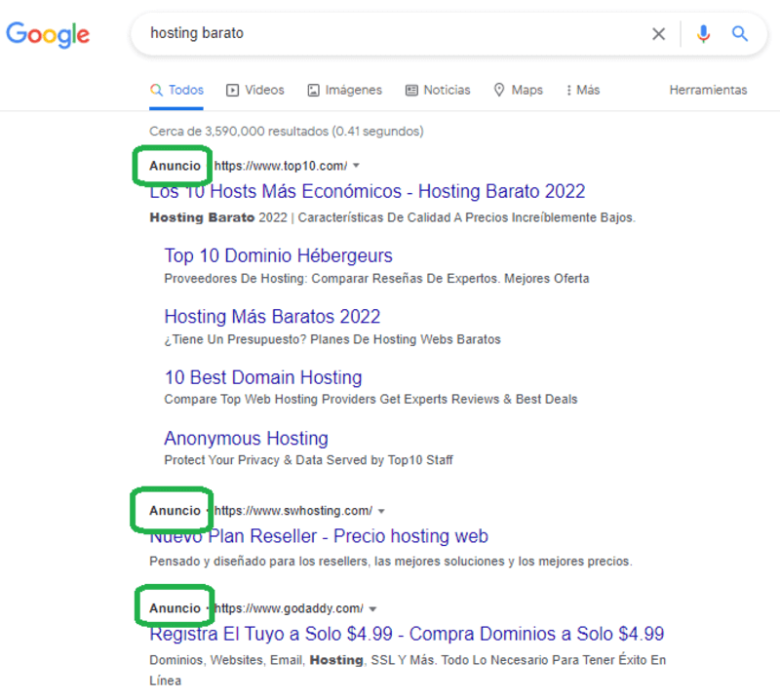Expand the godaddy.com ad dropdown arrow
The width and height of the screenshot is (780, 700).
(373, 608)
